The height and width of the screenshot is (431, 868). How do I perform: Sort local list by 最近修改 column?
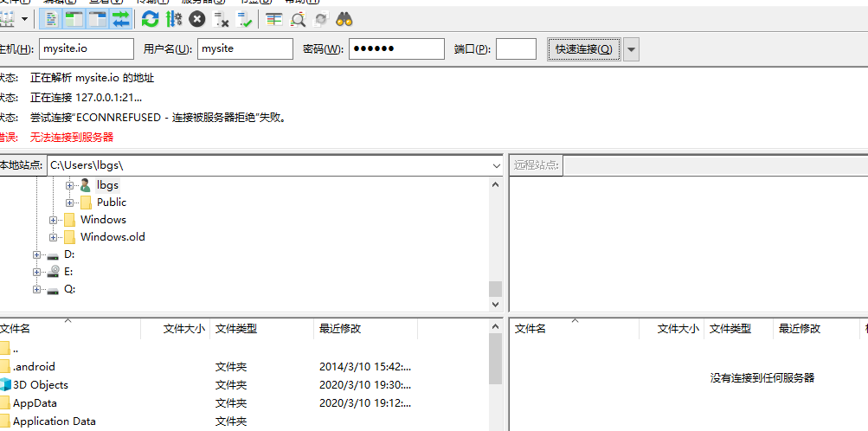365,329
